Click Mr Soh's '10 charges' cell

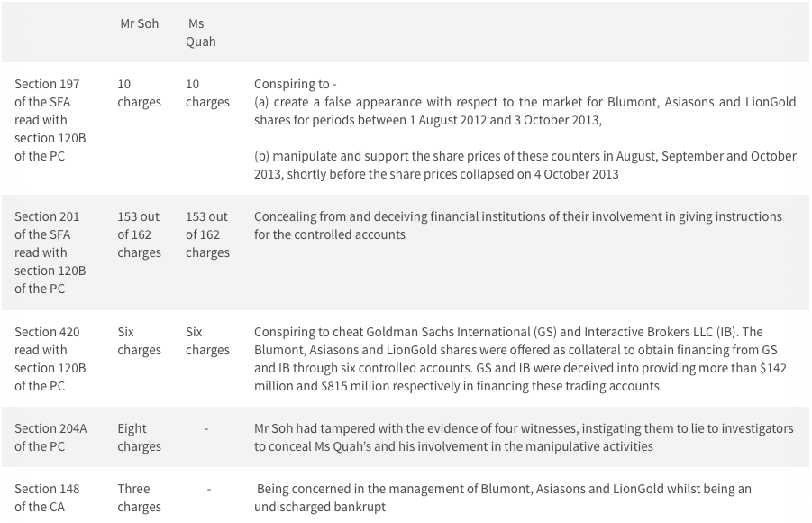140,93
